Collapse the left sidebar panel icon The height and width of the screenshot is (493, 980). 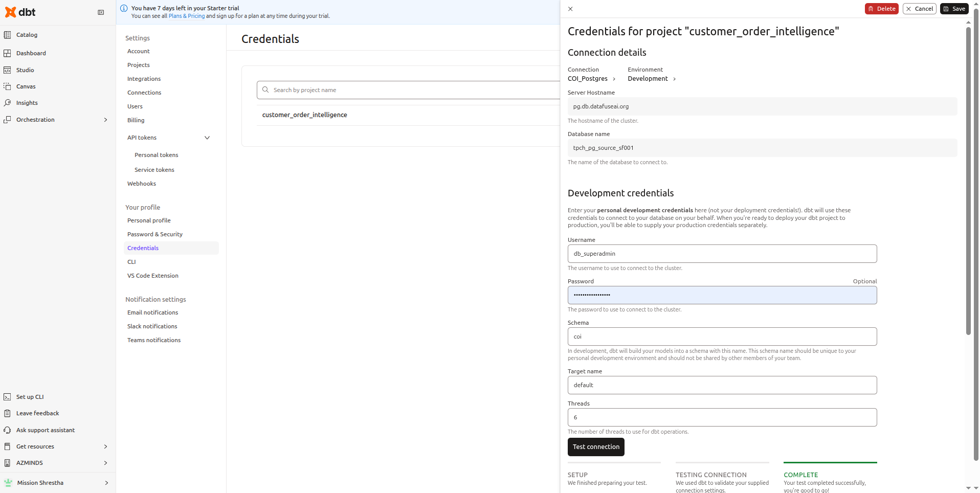coord(101,12)
